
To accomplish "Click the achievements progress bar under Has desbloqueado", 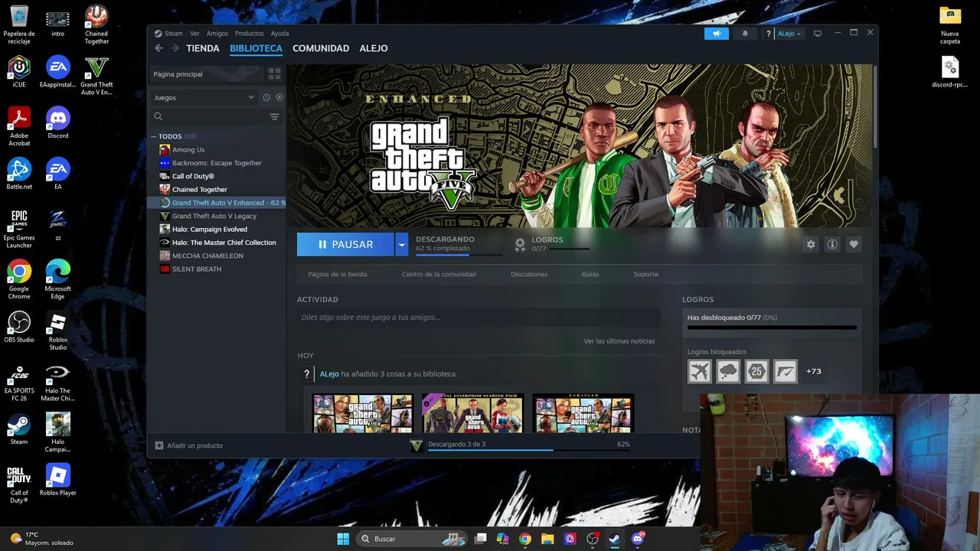I will 772,328.
